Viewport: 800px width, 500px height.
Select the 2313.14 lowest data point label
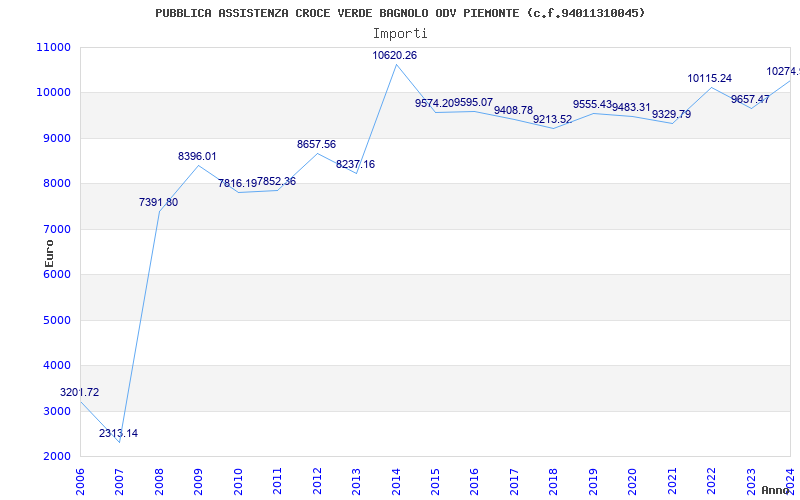[118, 434]
